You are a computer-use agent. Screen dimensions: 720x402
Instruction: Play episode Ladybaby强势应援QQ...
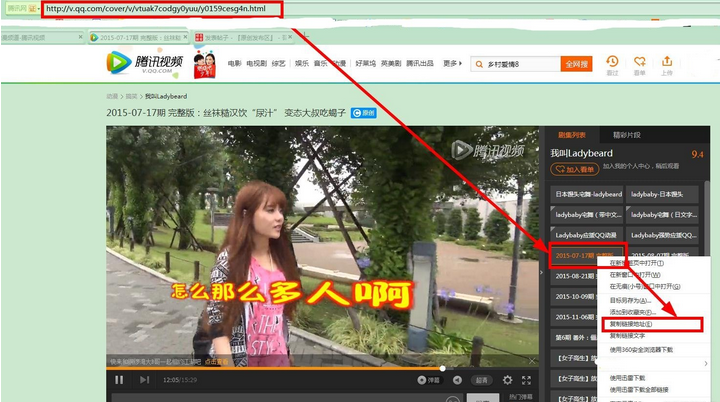coord(662,235)
